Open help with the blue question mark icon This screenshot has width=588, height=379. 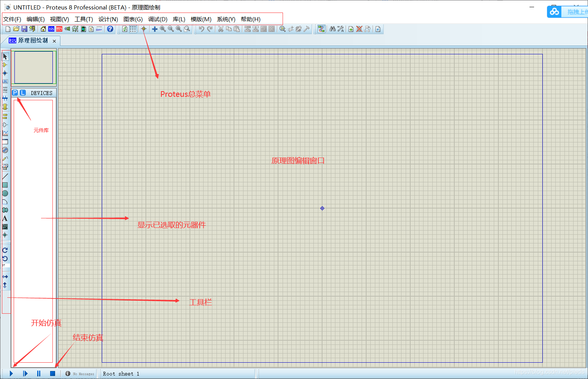pyautogui.click(x=110, y=29)
